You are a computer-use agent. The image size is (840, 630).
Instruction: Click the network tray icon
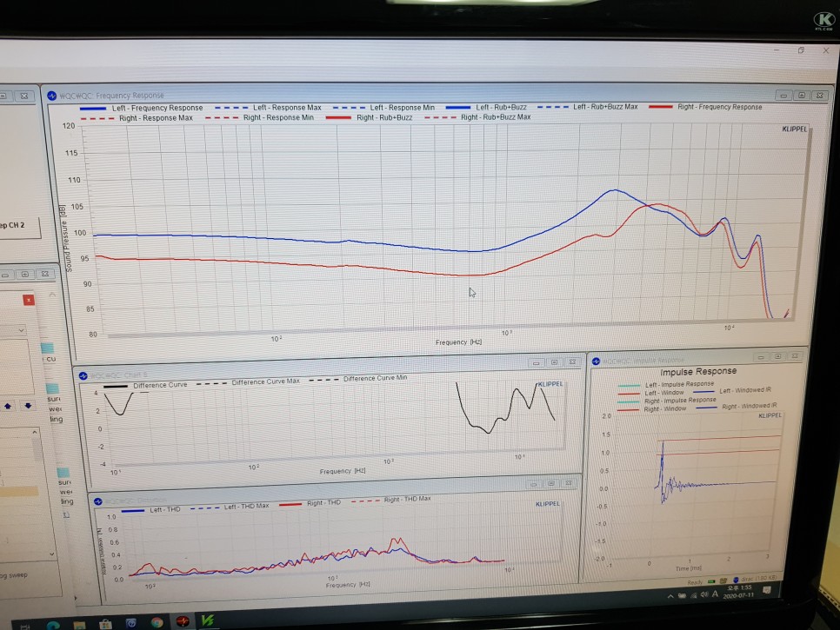coord(694,594)
